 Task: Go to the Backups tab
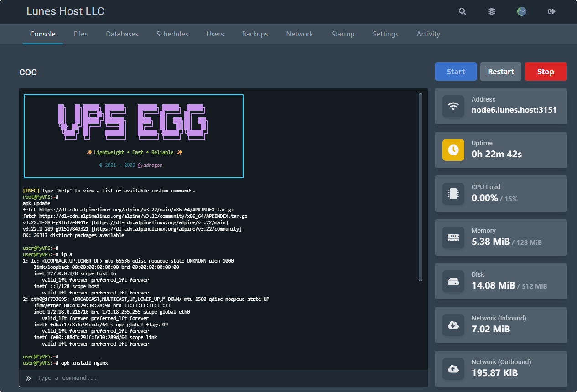[255, 34]
